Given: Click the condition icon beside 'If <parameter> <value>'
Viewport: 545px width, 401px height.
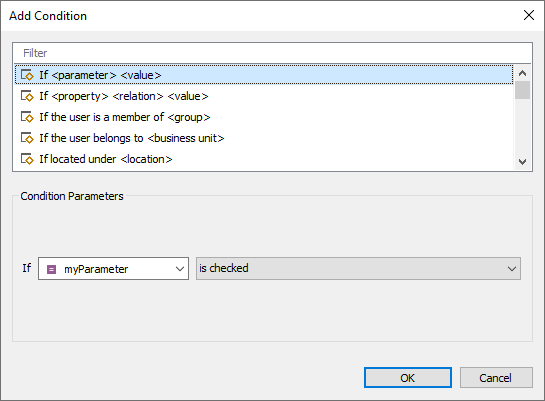Looking at the screenshot, I should coord(27,75).
